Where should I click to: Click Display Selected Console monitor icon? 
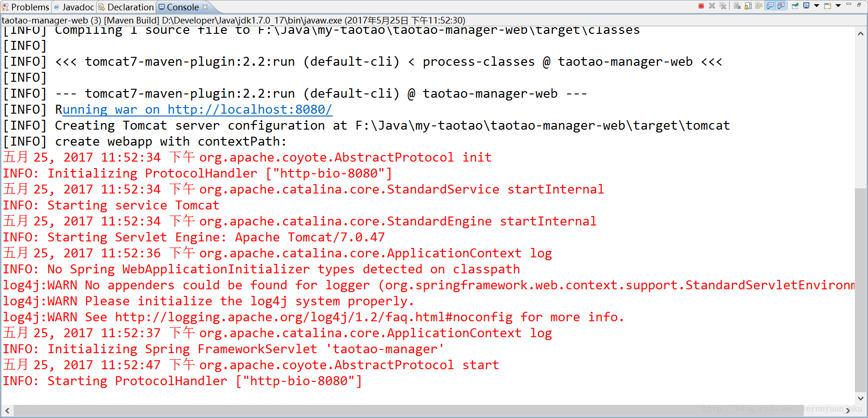[806, 6]
